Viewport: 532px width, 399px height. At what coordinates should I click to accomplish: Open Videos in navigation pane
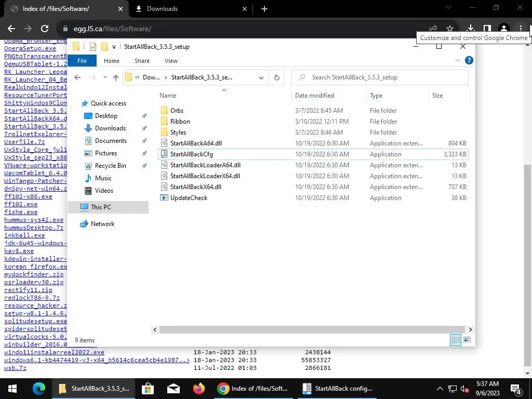(x=104, y=191)
